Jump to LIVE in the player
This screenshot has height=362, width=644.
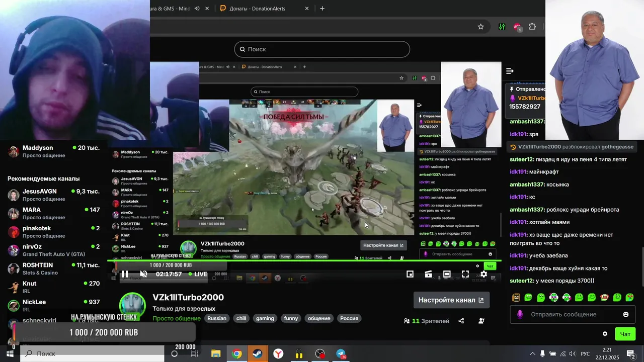(x=198, y=274)
